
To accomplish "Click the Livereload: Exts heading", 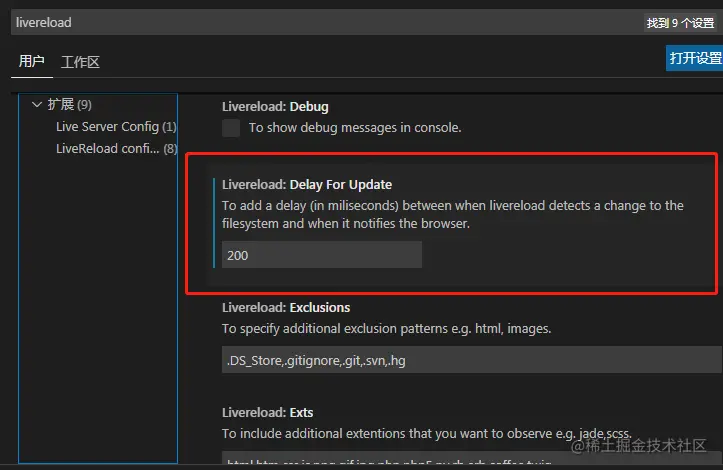I will pos(267,412).
